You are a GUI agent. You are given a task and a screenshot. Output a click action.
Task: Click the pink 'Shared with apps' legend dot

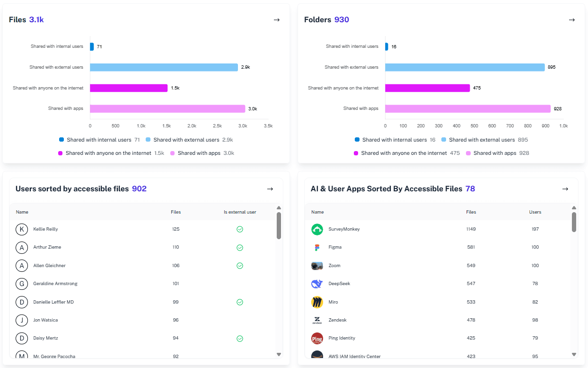click(172, 153)
